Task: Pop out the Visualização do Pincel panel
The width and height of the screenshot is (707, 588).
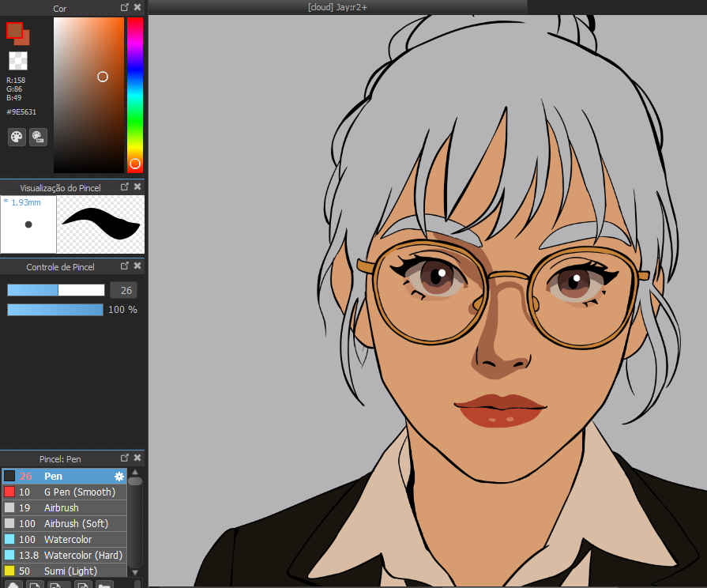Action: (x=125, y=187)
